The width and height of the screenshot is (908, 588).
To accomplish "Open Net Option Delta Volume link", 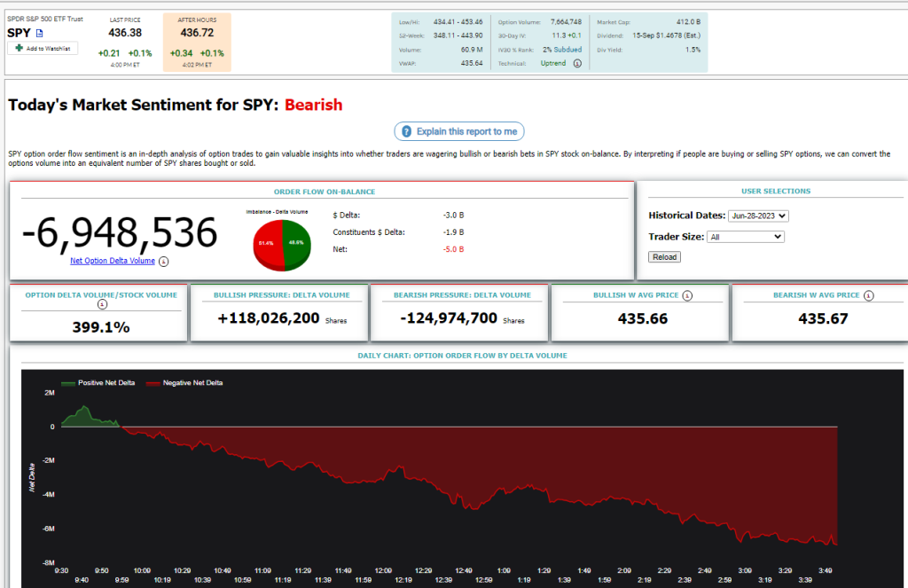I will (113, 262).
